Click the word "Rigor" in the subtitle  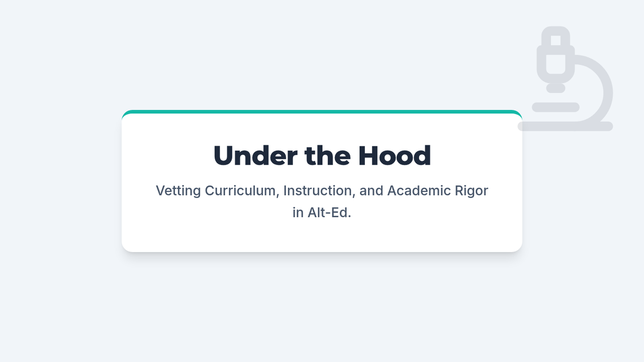(472, 190)
